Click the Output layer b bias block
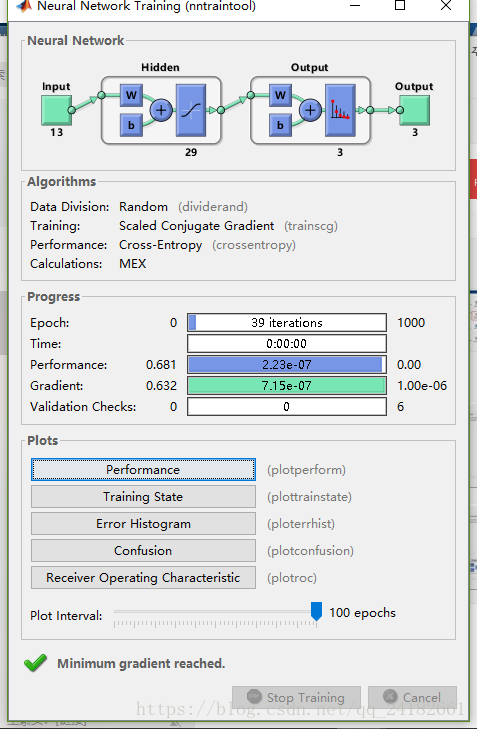 [x=280, y=125]
